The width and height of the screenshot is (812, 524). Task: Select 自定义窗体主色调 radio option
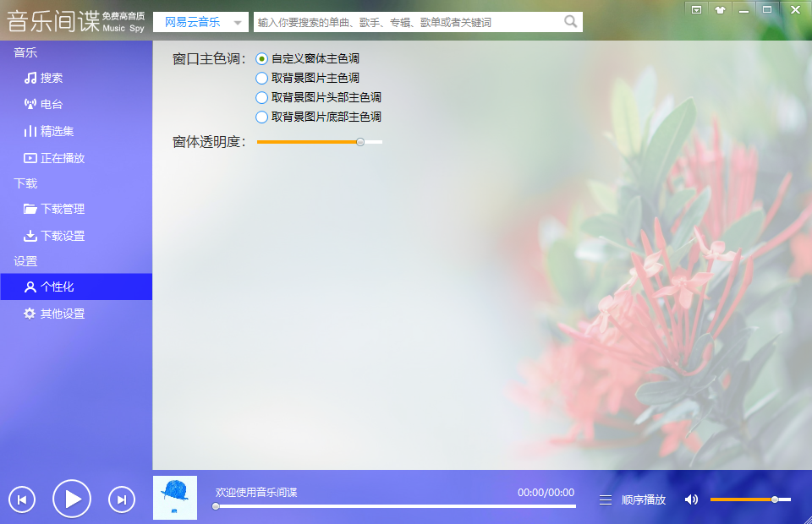(x=308, y=59)
